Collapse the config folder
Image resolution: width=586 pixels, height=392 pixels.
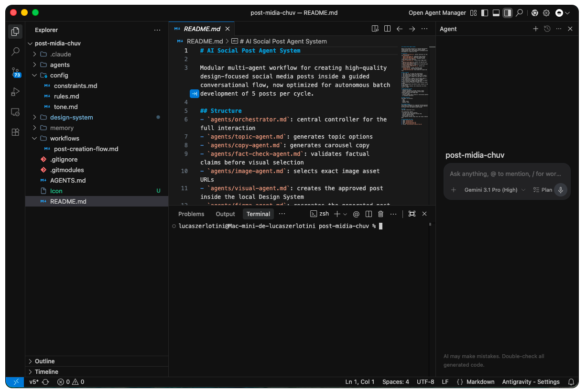click(34, 75)
